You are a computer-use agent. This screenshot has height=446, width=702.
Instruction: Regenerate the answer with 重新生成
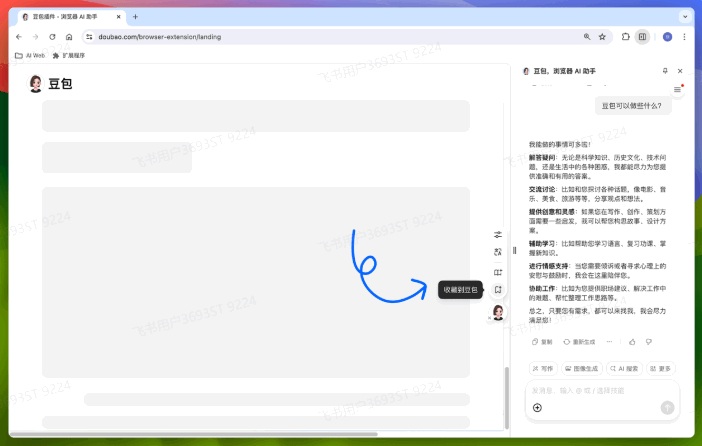point(579,342)
